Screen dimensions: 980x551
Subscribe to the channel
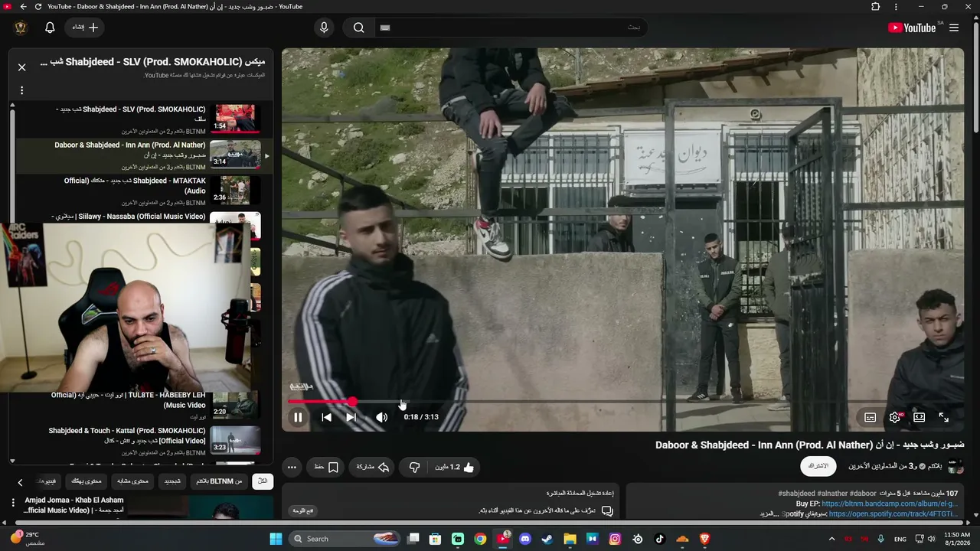(x=818, y=466)
